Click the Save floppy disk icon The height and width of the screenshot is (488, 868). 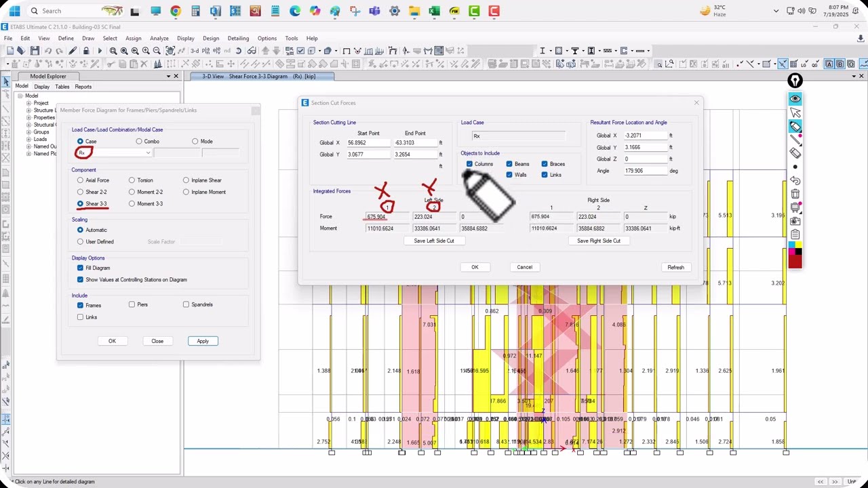[34, 51]
